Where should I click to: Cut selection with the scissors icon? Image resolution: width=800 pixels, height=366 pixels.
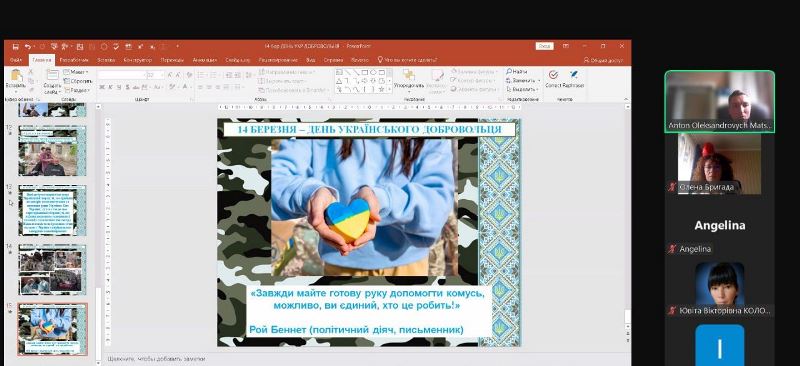[30, 71]
